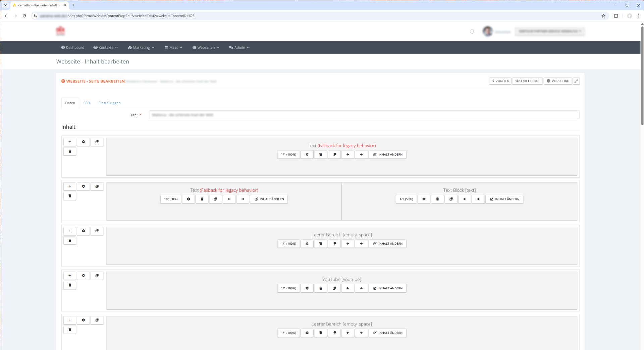
Task: Click INHALT ÄNDERN for Text Block [text]
Action: (504, 199)
